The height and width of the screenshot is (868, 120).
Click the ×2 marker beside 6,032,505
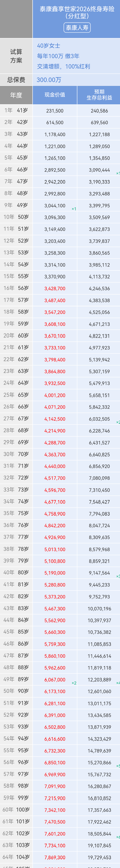pyautogui.click(x=118, y=422)
